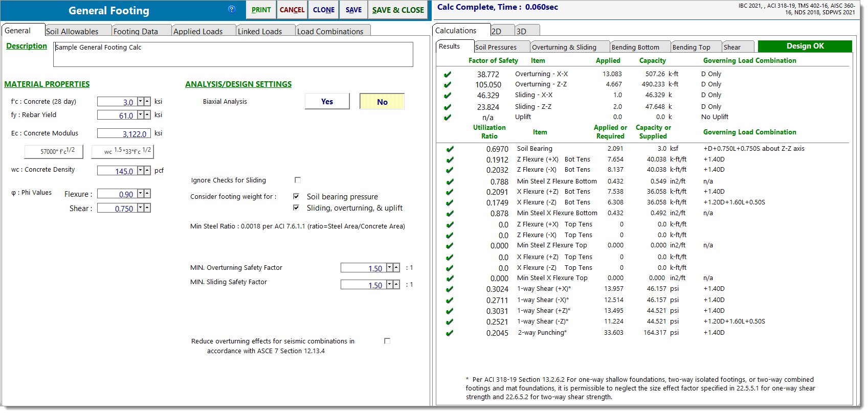Toggle Soil bearing pressure footing weight checkbox
The image size is (868, 414).
[x=296, y=196]
